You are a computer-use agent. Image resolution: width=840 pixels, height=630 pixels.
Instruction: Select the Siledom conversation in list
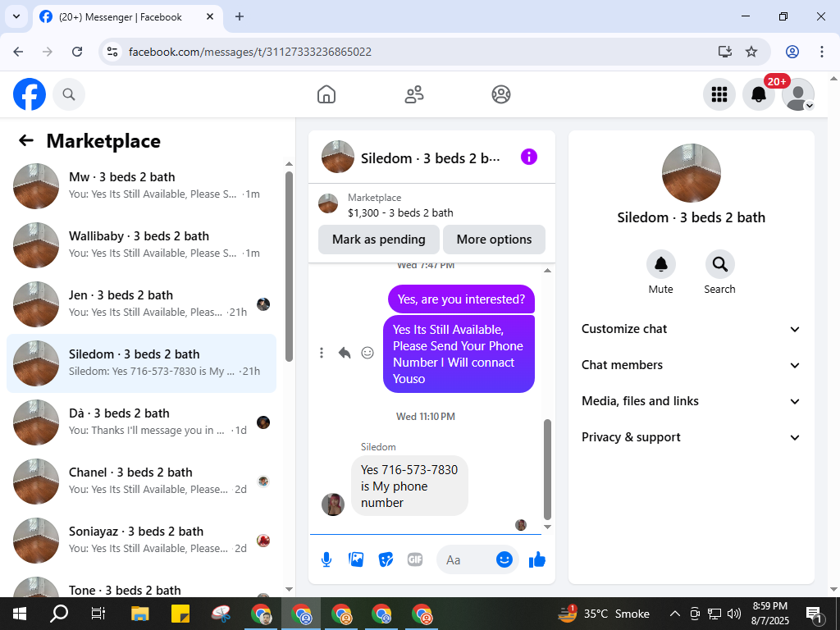[141, 363]
